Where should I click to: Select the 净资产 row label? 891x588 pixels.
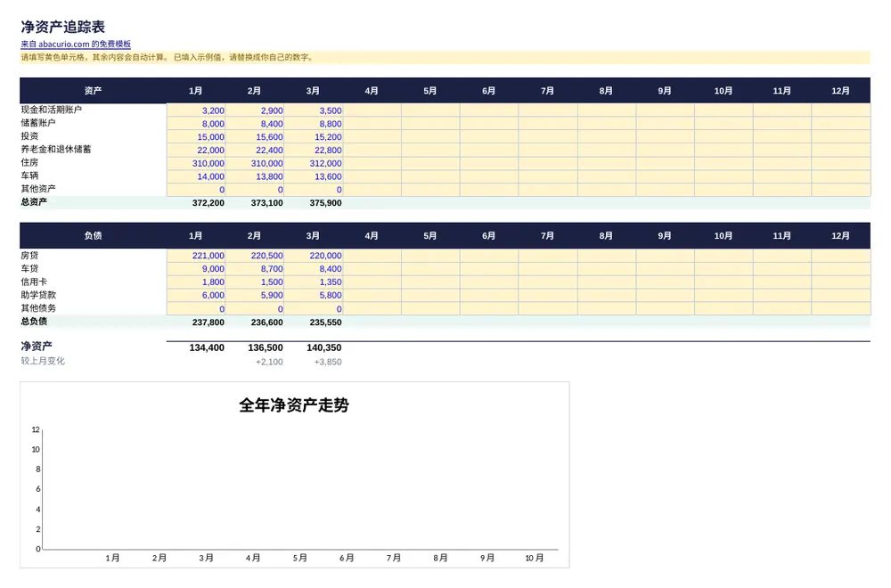37,346
